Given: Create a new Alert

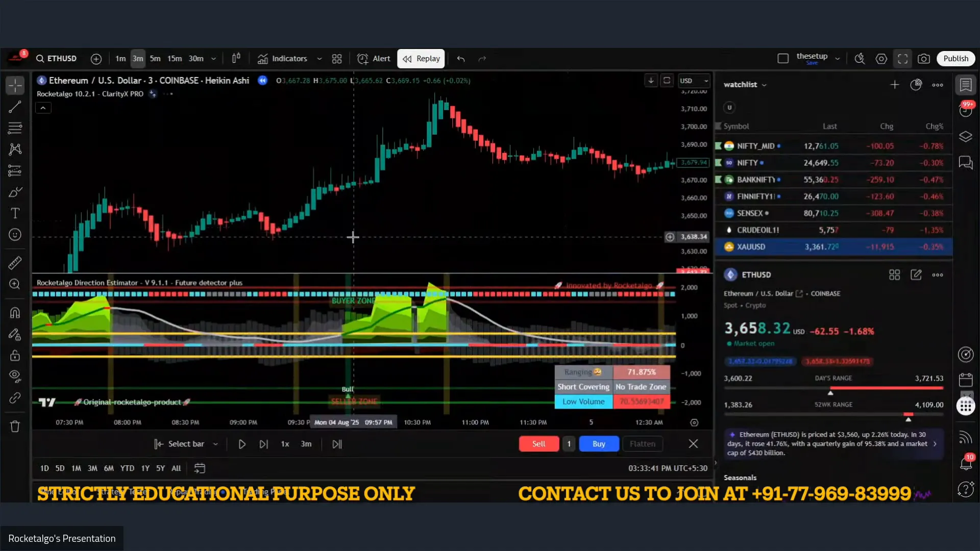Looking at the screenshot, I should 374,59.
